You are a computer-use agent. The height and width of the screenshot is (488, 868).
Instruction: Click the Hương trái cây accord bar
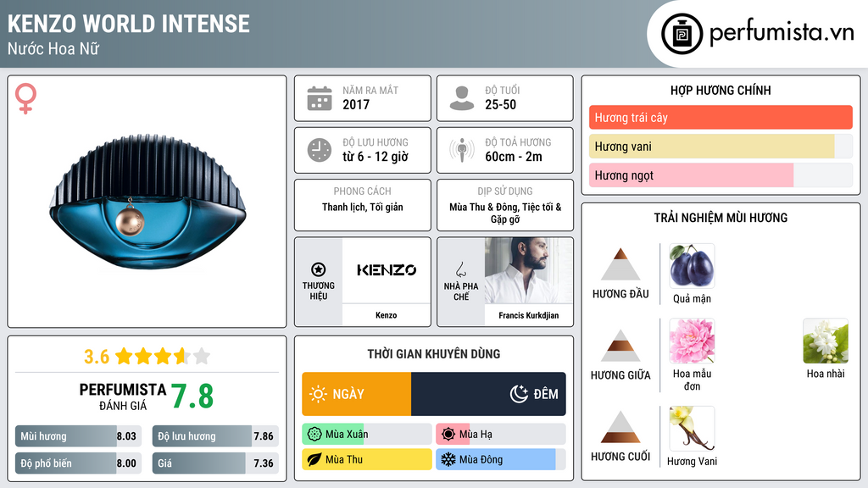coord(721,117)
